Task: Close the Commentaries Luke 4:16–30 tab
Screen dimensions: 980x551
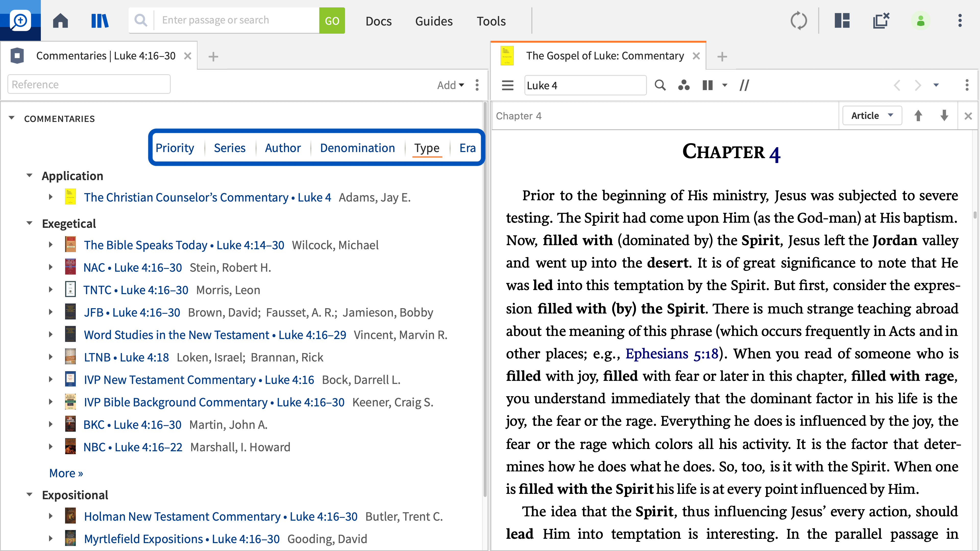Action: point(188,56)
